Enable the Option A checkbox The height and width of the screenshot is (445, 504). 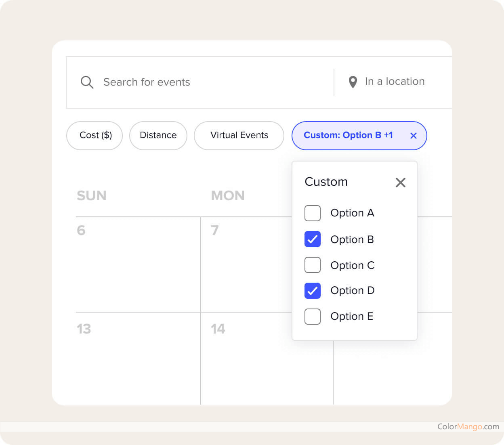pos(312,213)
